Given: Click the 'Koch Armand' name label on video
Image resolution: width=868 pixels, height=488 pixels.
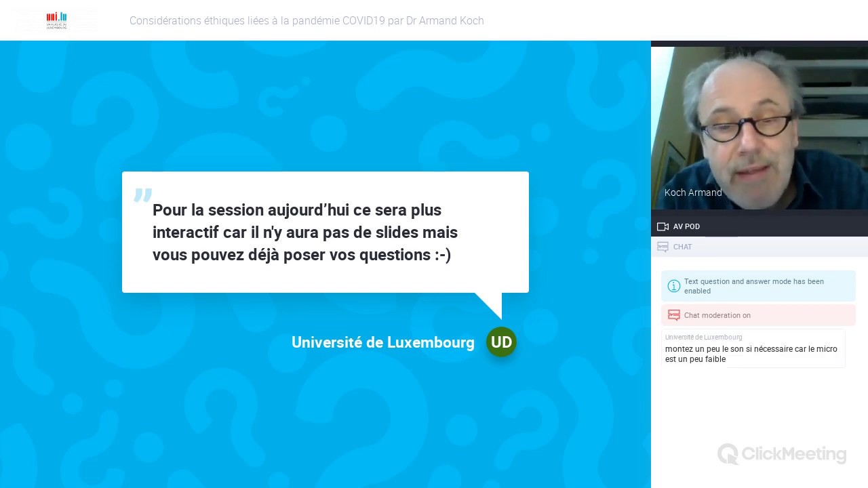Looking at the screenshot, I should coord(693,192).
